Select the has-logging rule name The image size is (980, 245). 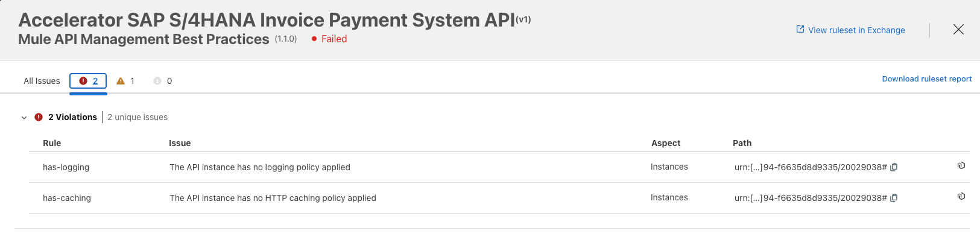pos(66,167)
